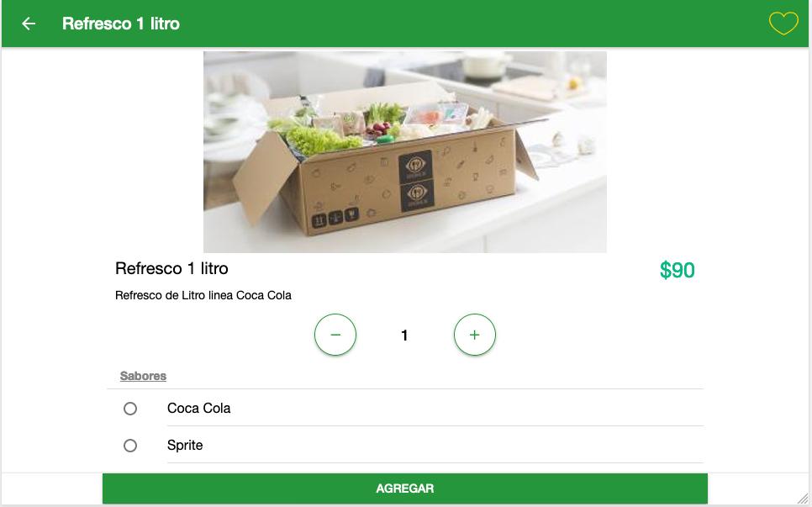The height and width of the screenshot is (507, 812).
Task: Increase quantity with the plus button
Action: (474, 335)
